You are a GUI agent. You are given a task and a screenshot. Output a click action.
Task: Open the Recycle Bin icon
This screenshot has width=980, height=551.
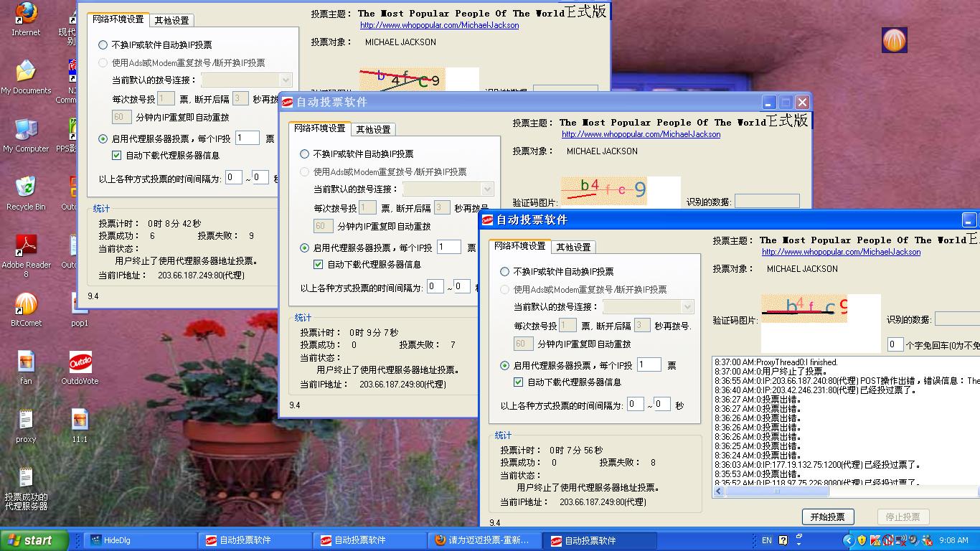tap(26, 189)
